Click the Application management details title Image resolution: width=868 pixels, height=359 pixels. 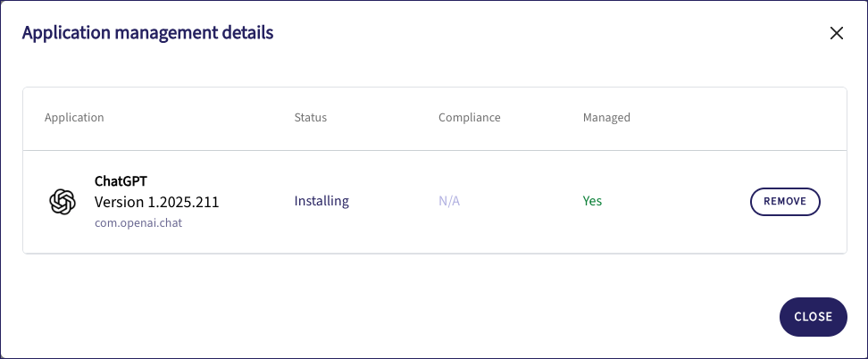(x=147, y=34)
